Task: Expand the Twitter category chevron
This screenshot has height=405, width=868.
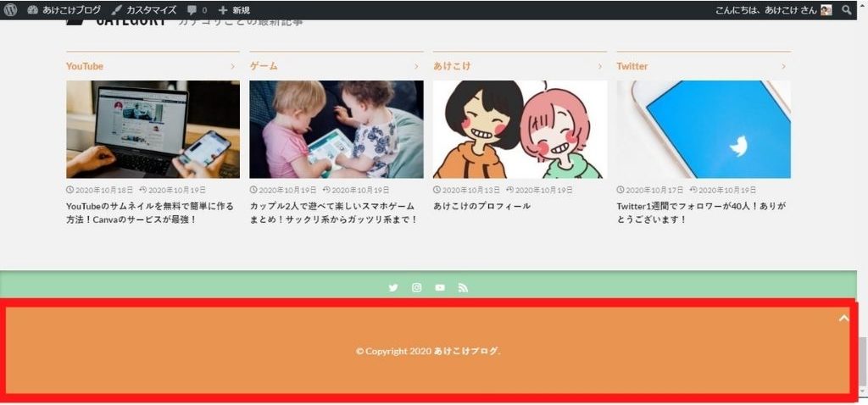Action: click(x=784, y=66)
